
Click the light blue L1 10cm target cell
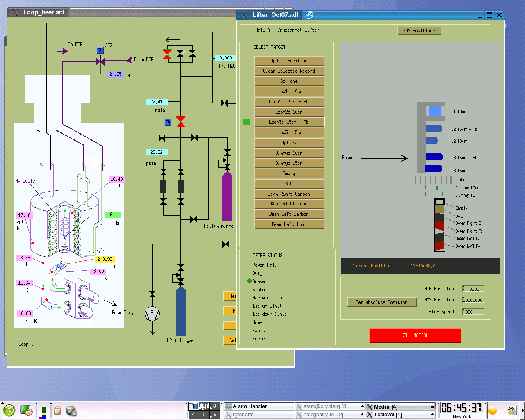434,111
